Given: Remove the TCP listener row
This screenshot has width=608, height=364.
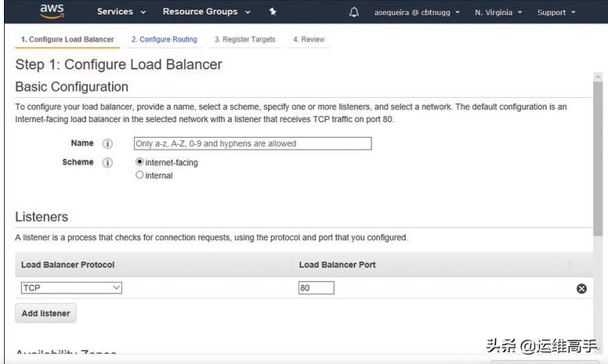Looking at the screenshot, I should click(x=581, y=288).
